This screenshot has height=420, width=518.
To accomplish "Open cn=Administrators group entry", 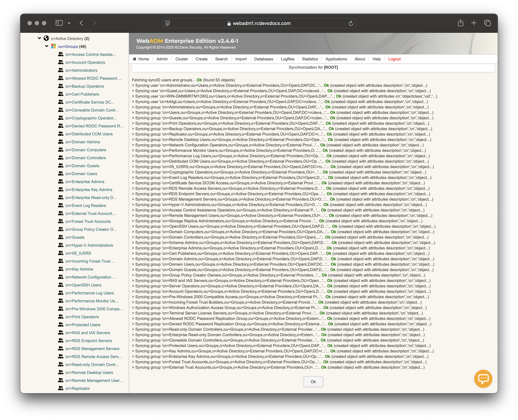I will (81, 70).
